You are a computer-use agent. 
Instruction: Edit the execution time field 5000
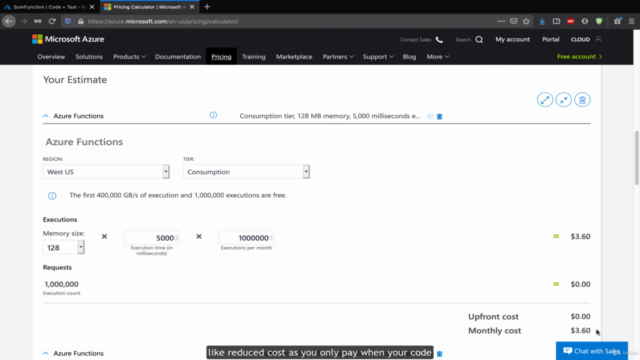(x=151, y=238)
